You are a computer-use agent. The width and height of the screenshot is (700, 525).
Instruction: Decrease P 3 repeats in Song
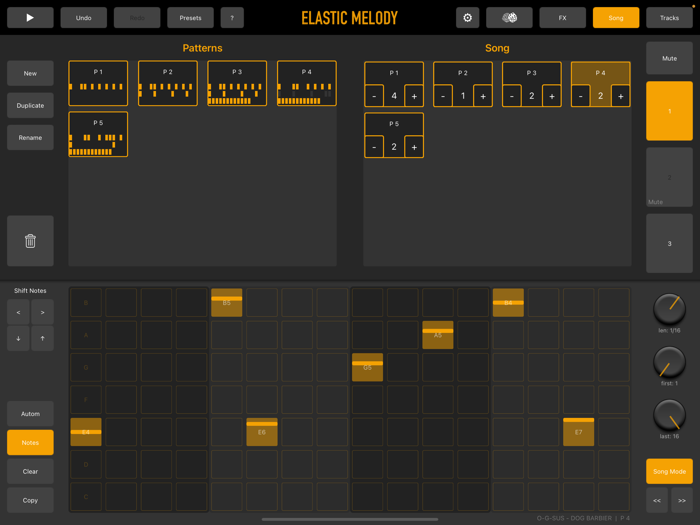pos(512,96)
